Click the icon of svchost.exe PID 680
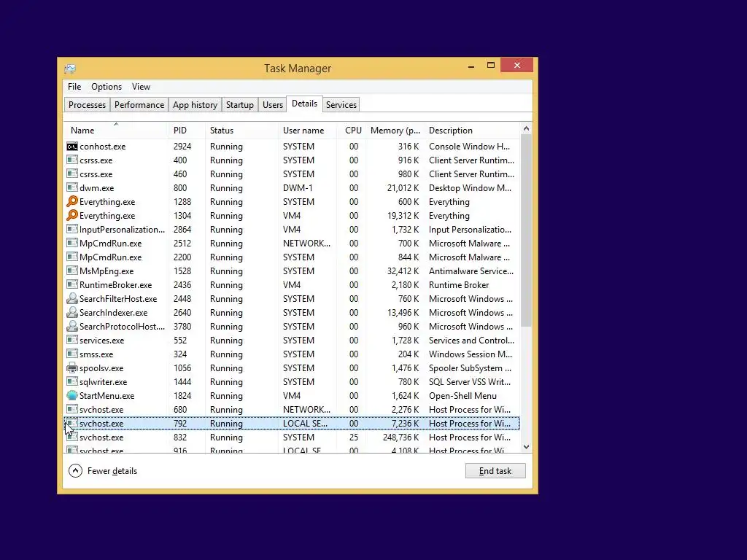 coord(72,409)
